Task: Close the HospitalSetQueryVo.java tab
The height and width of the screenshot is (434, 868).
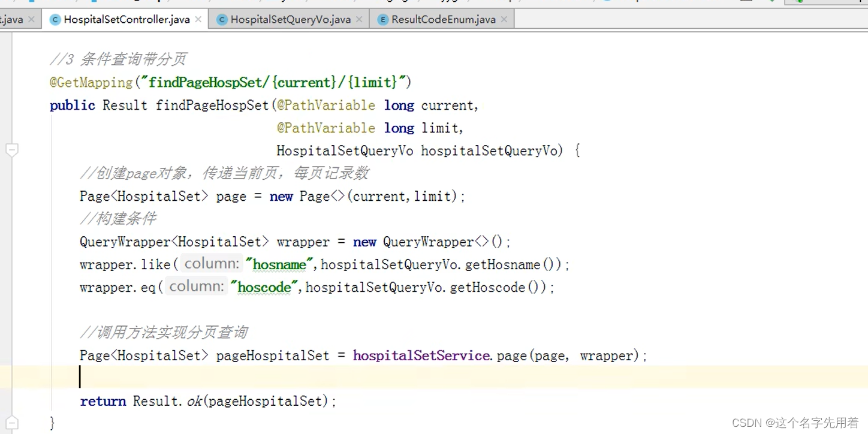Action: point(359,19)
